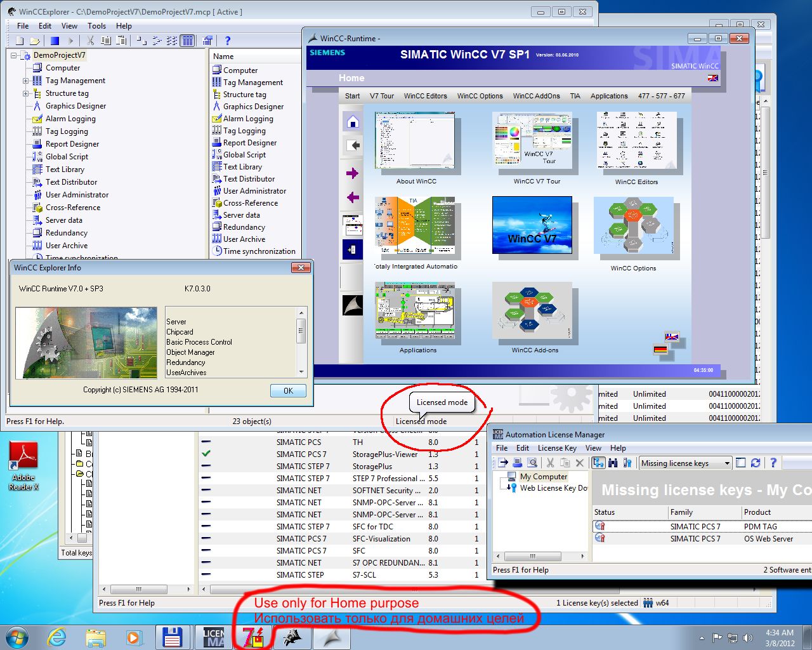Select Graphics Designer in project tree
Viewport: 812px width, 650px height.
(x=75, y=106)
